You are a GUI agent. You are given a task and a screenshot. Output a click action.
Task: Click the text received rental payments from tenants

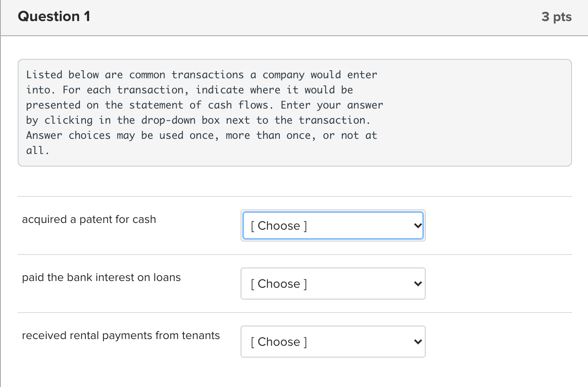[121, 335]
